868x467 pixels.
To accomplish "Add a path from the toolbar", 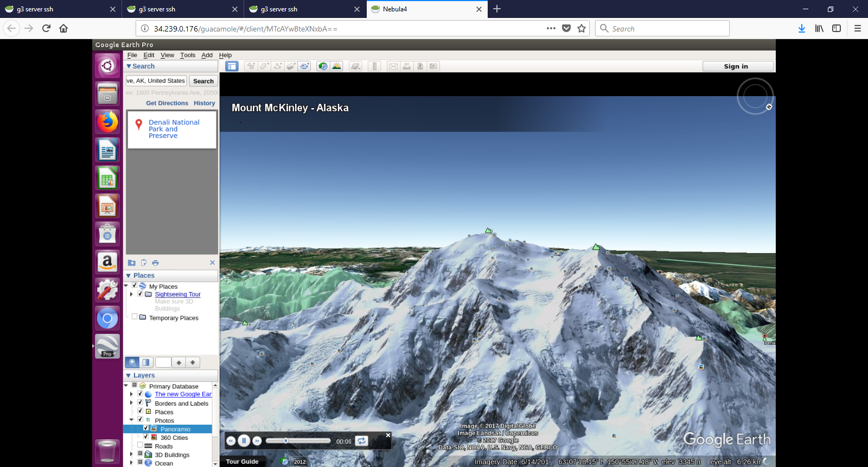I will [278, 66].
